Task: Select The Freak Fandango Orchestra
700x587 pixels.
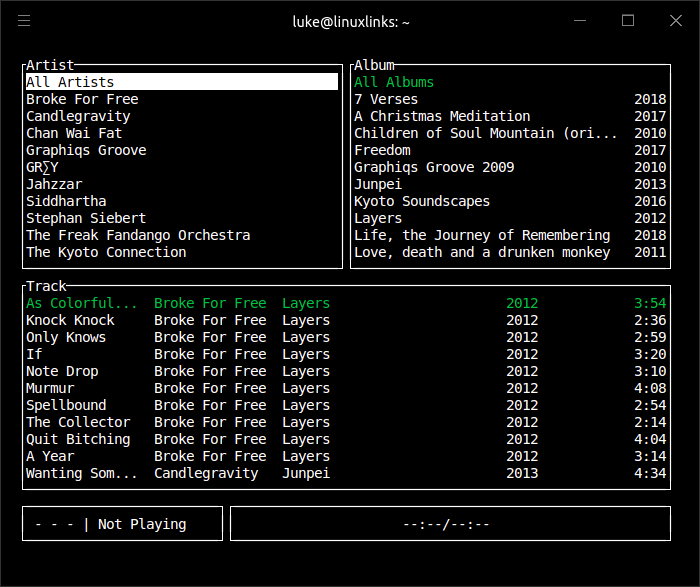Action: (138, 235)
